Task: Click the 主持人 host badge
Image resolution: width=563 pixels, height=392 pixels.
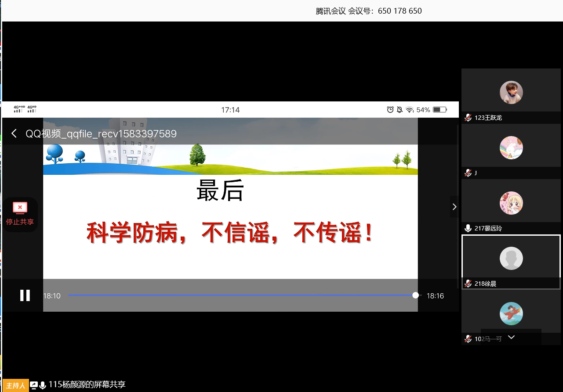Action: click(x=16, y=385)
